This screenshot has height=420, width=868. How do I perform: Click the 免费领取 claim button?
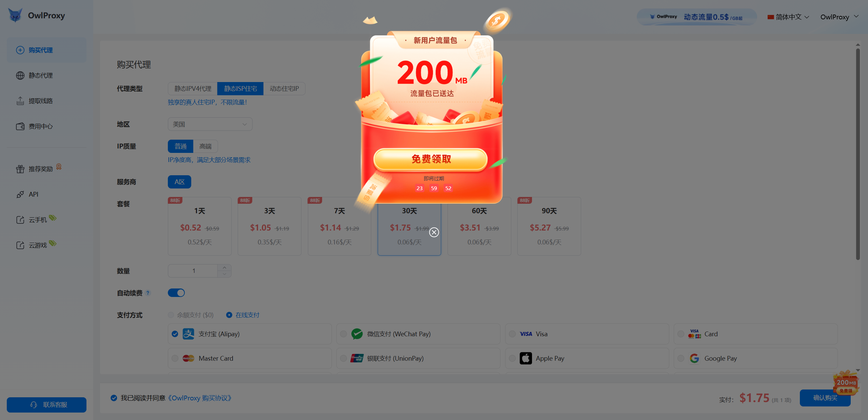pyautogui.click(x=431, y=159)
